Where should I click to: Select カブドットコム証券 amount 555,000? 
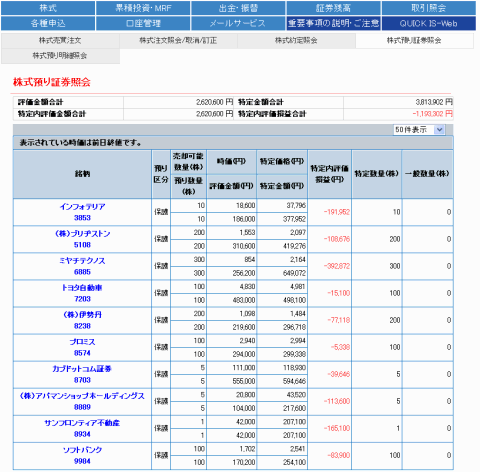(244, 381)
